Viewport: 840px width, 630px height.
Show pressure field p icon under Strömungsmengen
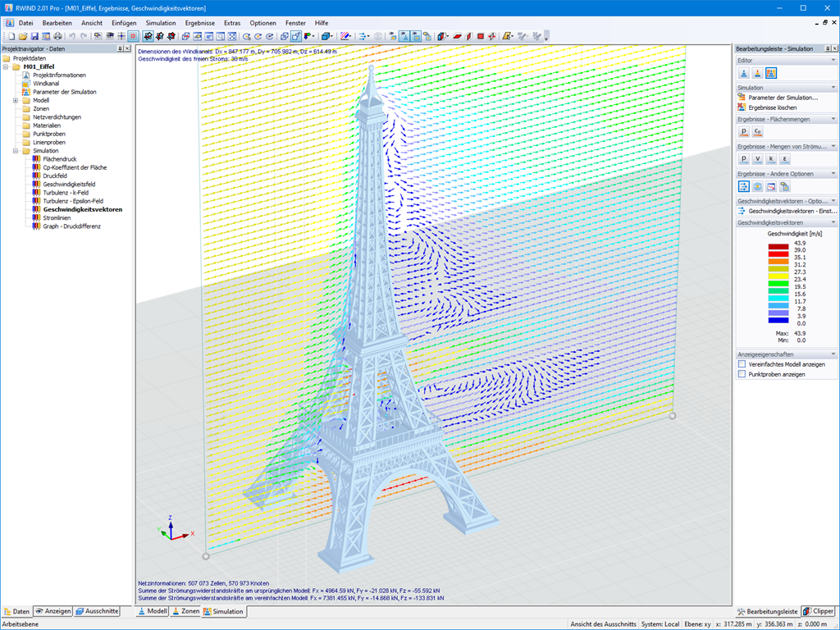743,158
